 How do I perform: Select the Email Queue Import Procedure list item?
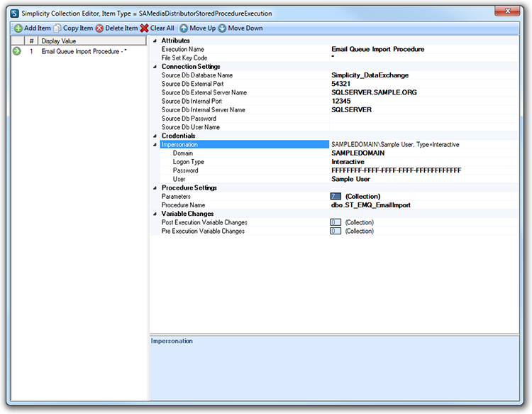84,51
